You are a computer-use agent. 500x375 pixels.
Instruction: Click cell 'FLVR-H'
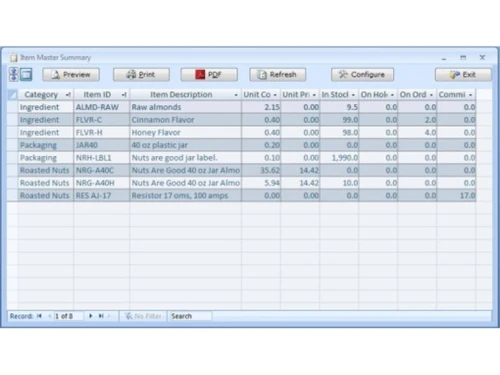(101, 133)
